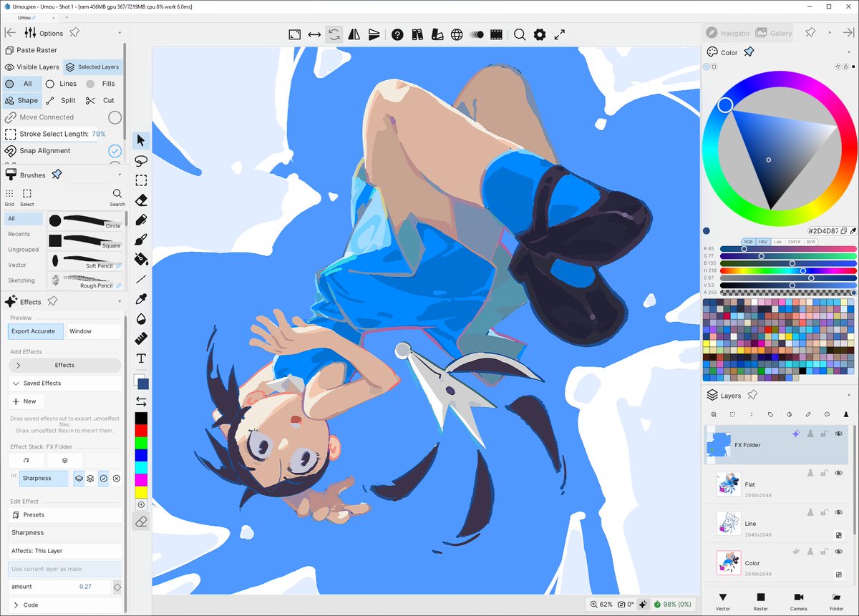Open the library books icon
859x616 pixels.
(x=417, y=34)
